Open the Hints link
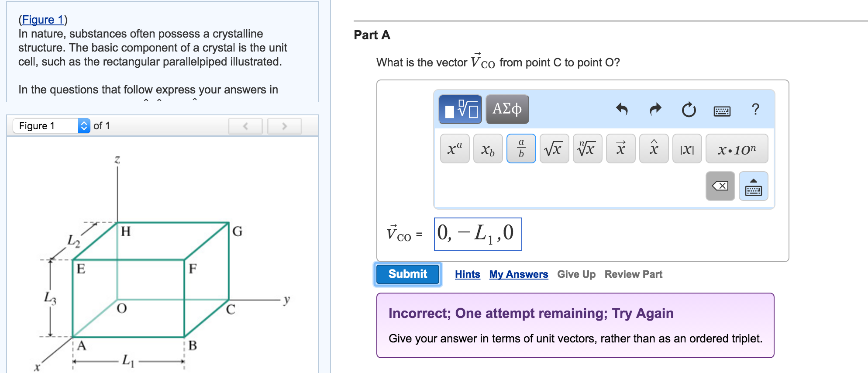This screenshot has height=373, width=868. 467,274
